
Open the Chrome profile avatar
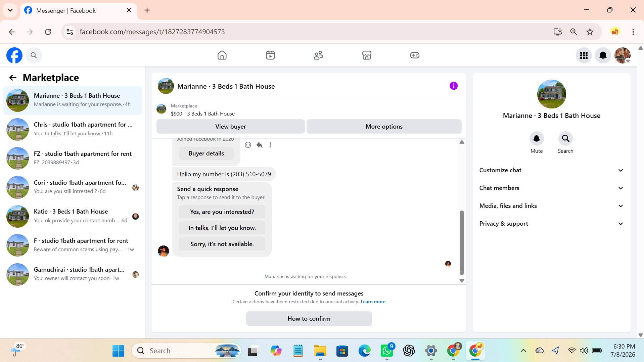click(x=615, y=32)
